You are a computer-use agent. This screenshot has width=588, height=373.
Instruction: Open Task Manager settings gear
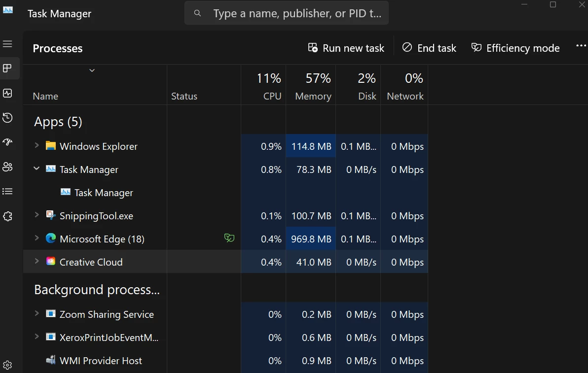(x=7, y=365)
